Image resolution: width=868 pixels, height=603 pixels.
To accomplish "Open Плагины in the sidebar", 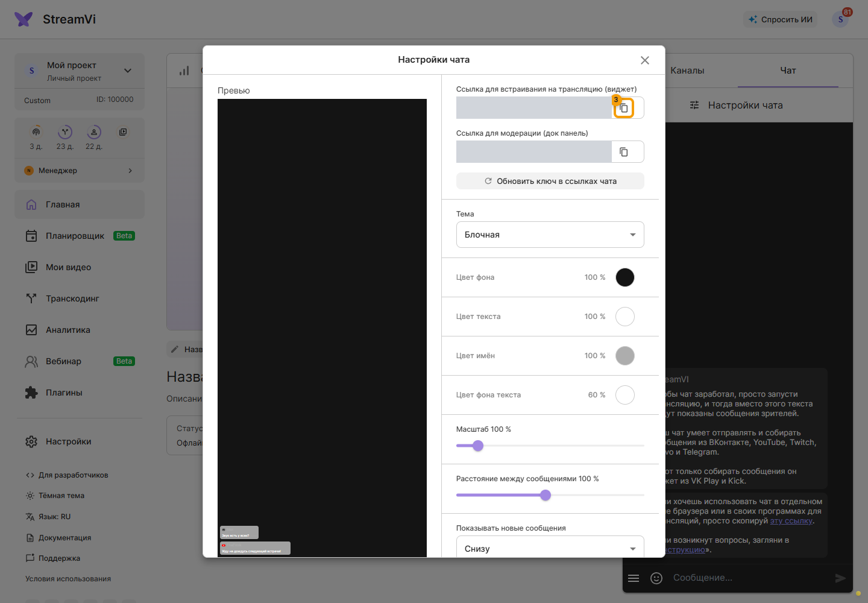I will 80,393.
